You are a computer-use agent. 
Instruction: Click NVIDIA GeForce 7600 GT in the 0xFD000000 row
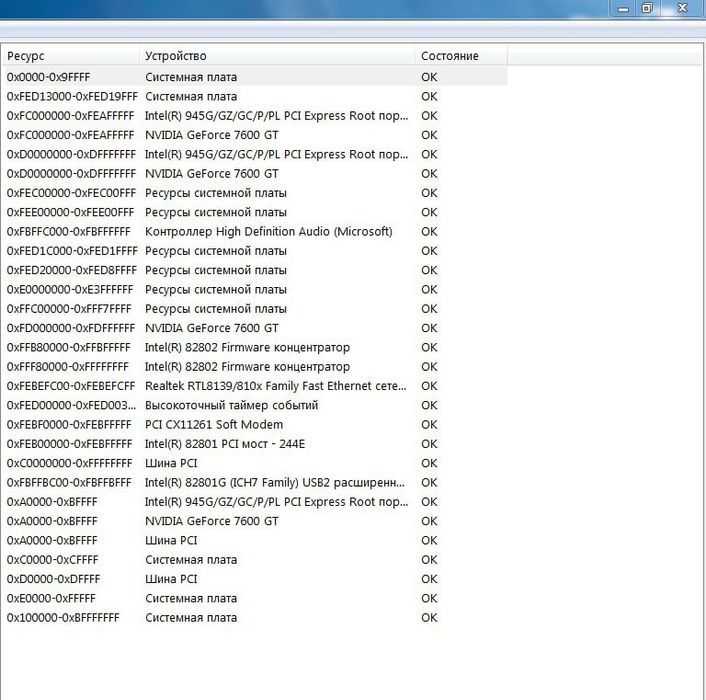coord(212,329)
